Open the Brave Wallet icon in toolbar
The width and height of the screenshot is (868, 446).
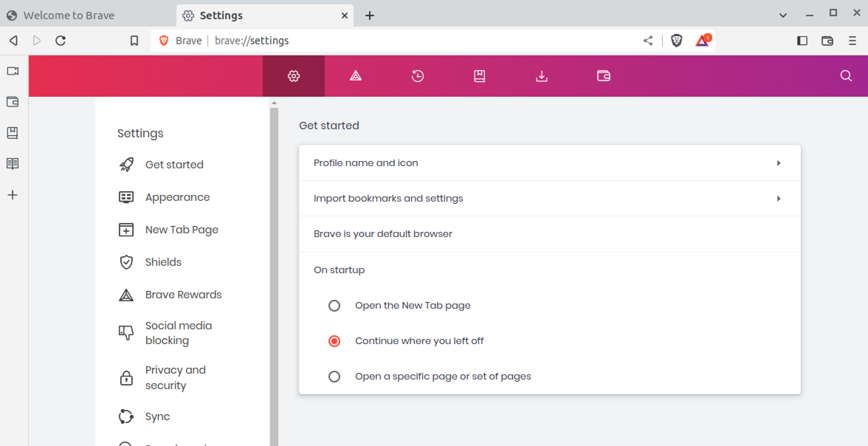(827, 41)
